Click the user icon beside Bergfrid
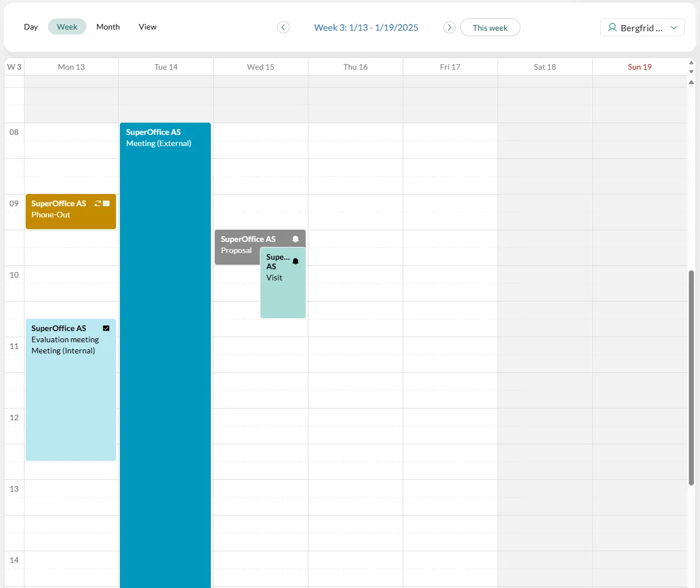Viewport: 700px width, 588px height. [x=612, y=27]
